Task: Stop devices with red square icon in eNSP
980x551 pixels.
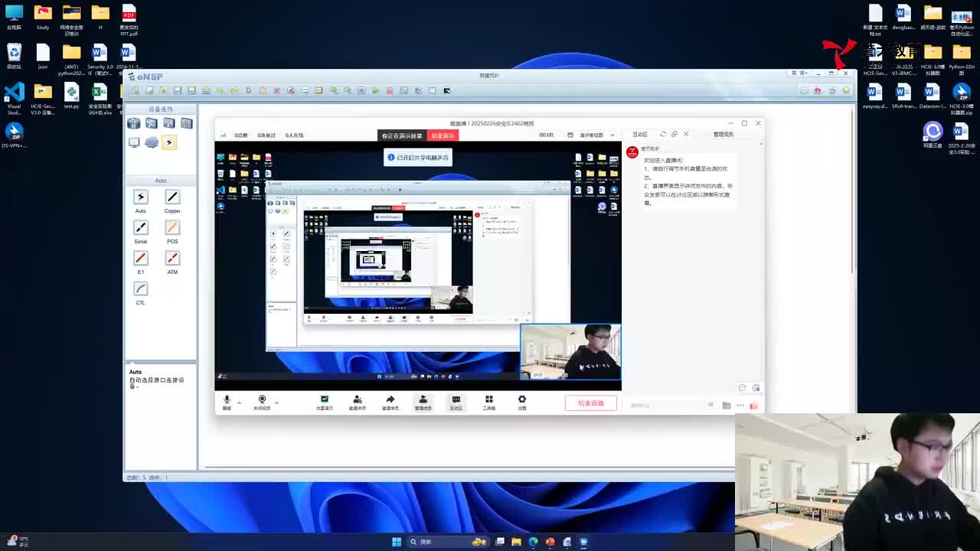Action: 390,90
